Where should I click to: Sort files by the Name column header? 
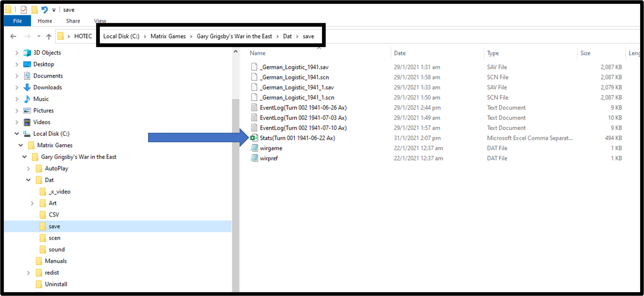[258, 53]
